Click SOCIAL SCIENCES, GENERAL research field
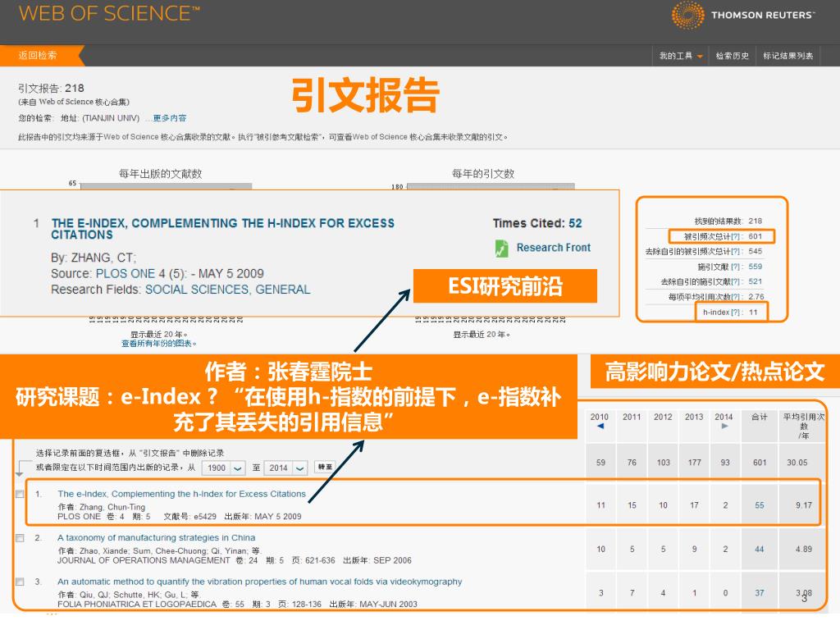Screen dimensions: 840x630 pyautogui.click(x=228, y=290)
